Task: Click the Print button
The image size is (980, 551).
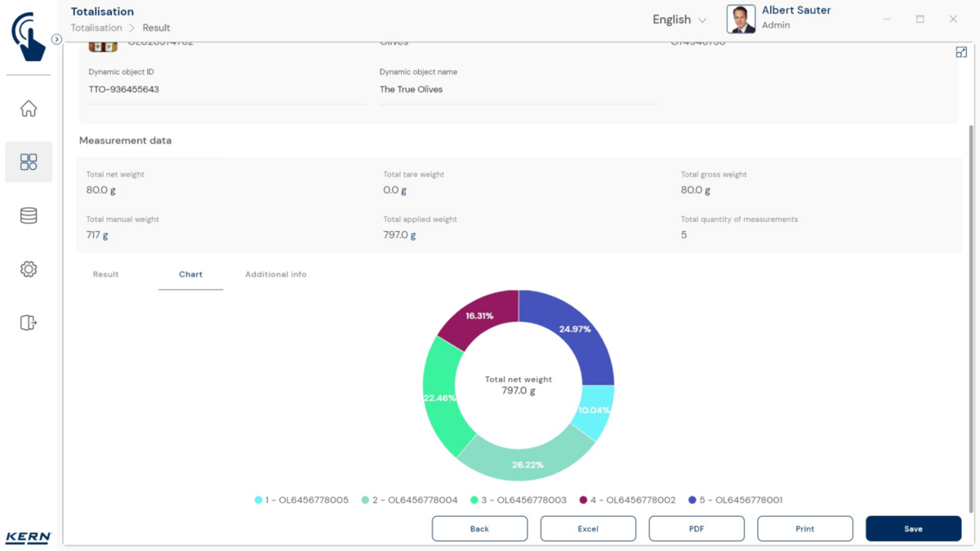Action: [804, 529]
